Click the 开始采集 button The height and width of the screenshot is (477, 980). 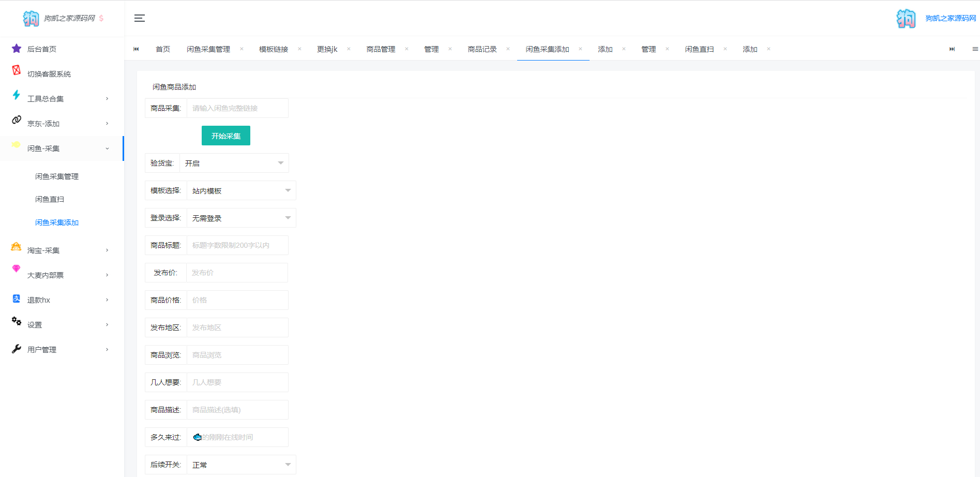point(226,136)
